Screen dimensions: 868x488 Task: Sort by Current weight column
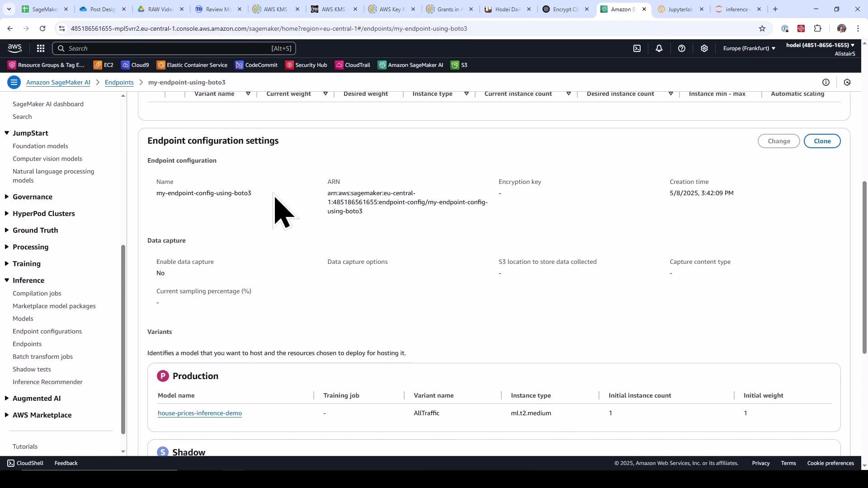tap(325, 94)
